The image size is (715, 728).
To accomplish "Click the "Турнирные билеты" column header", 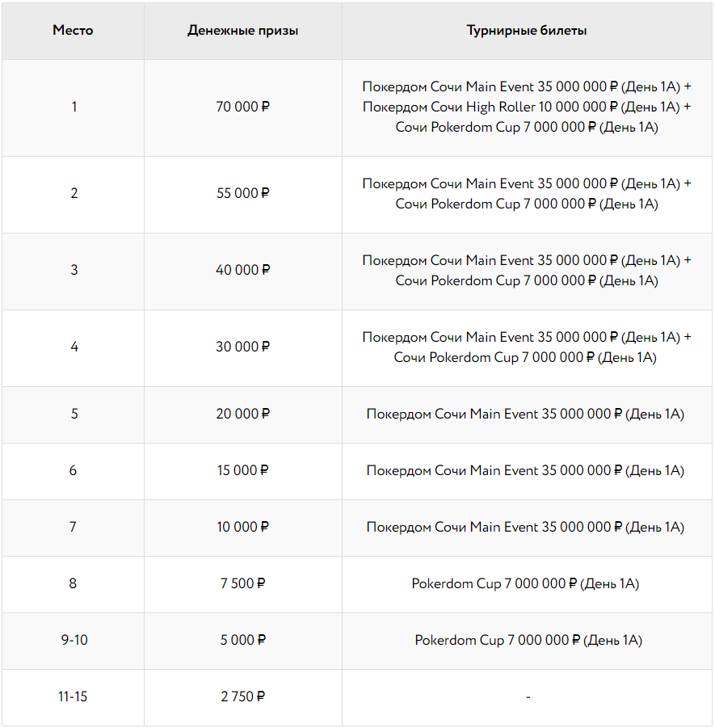I will (x=527, y=31).
